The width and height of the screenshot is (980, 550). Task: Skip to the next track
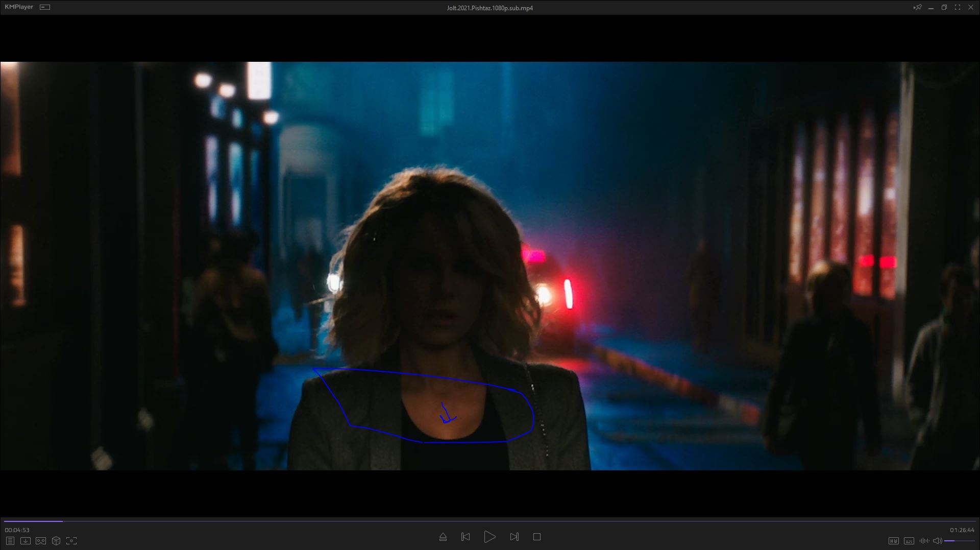(514, 537)
